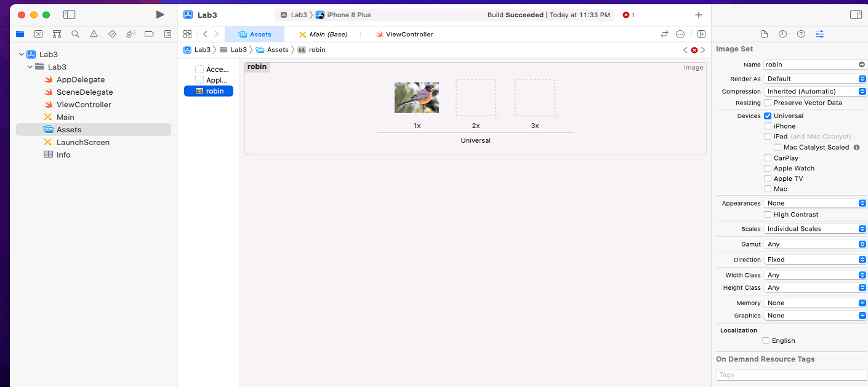Open the debug navigator
The height and width of the screenshot is (387, 868).
(131, 34)
